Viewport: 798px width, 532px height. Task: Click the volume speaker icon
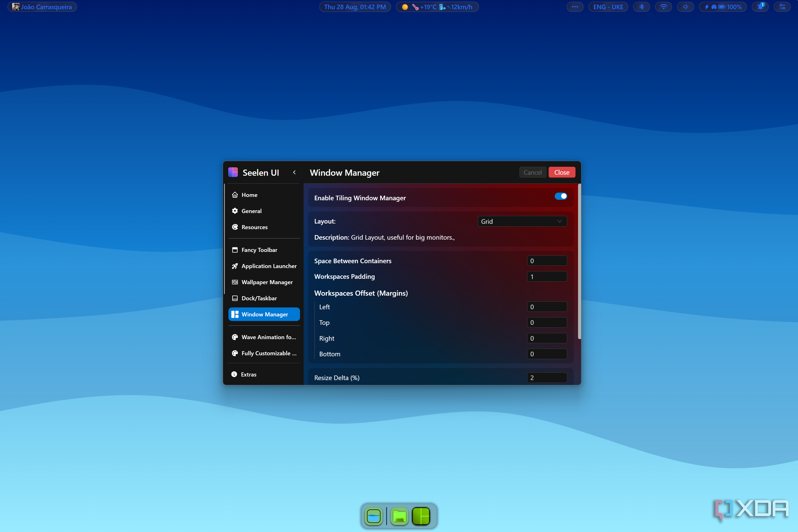(685, 7)
